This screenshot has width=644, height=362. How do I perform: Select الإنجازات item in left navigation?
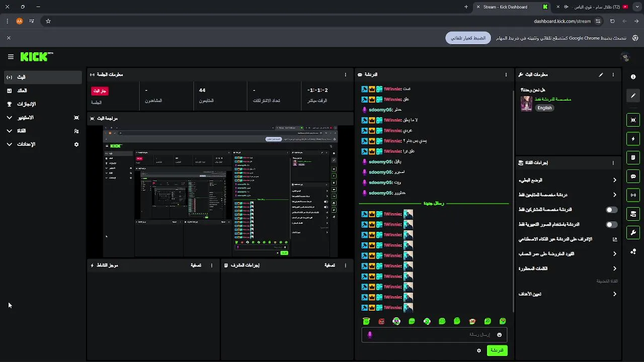coord(43,104)
